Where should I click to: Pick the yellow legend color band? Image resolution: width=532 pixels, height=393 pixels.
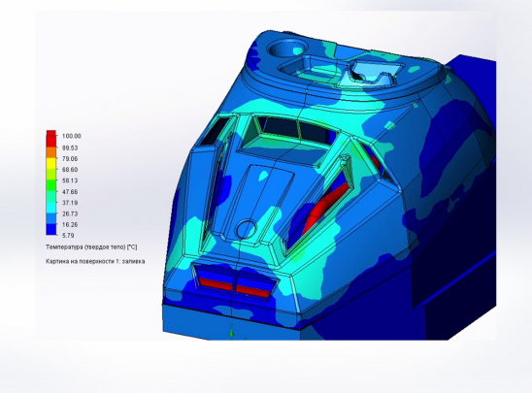pos(51,163)
